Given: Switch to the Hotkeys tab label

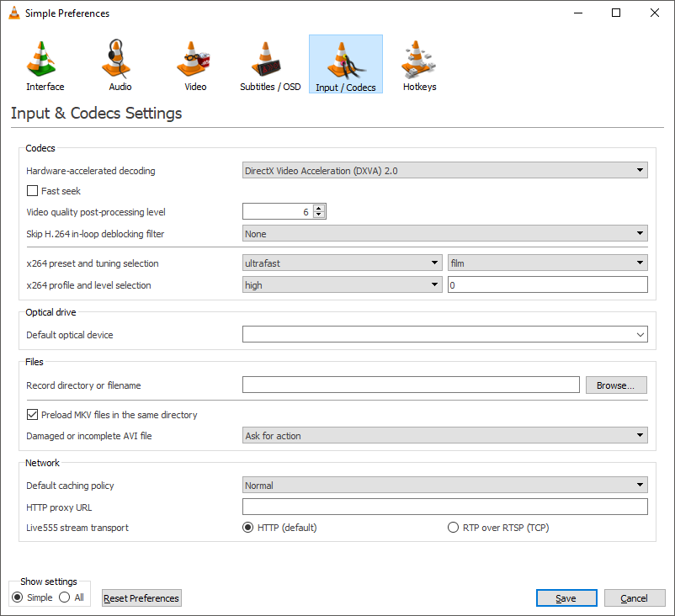Looking at the screenshot, I should pyautogui.click(x=420, y=87).
